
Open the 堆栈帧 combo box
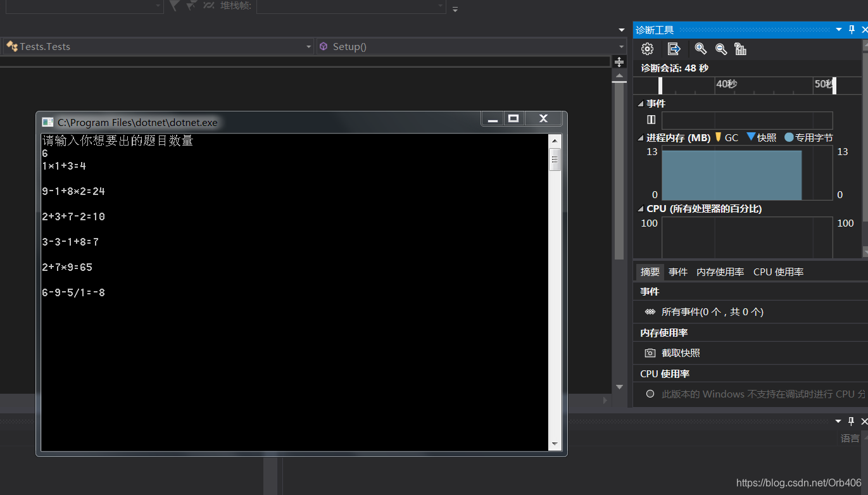[351, 6]
